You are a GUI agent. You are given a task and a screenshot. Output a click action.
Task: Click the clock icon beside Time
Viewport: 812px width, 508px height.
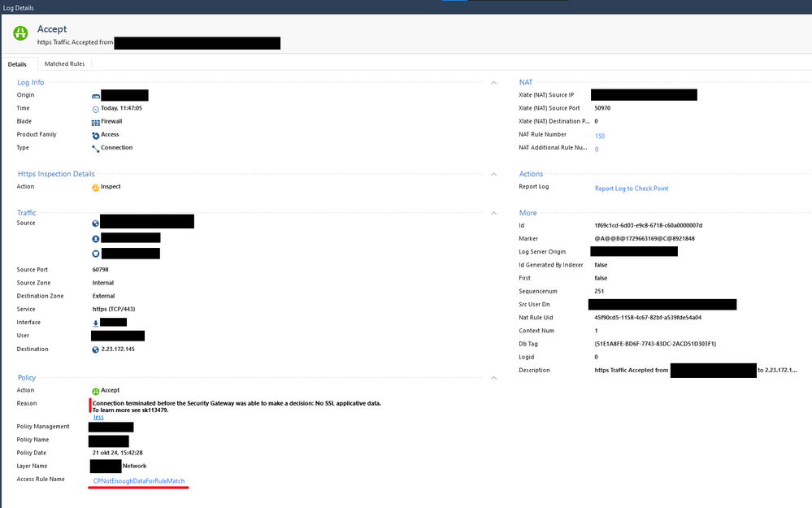pyautogui.click(x=95, y=108)
